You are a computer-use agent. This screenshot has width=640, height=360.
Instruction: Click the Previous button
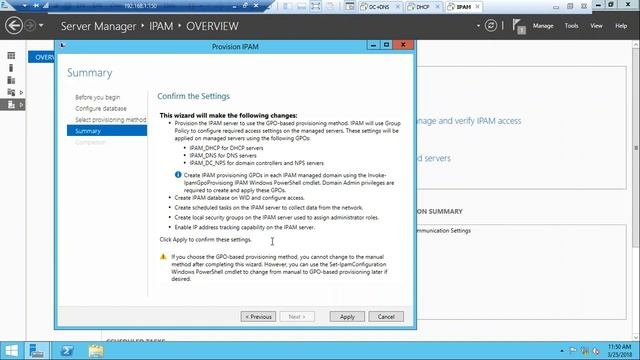[258, 317]
